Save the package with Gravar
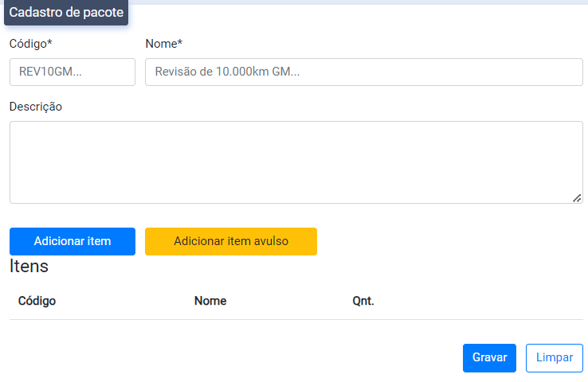This screenshot has height=382, width=588. 489,358
